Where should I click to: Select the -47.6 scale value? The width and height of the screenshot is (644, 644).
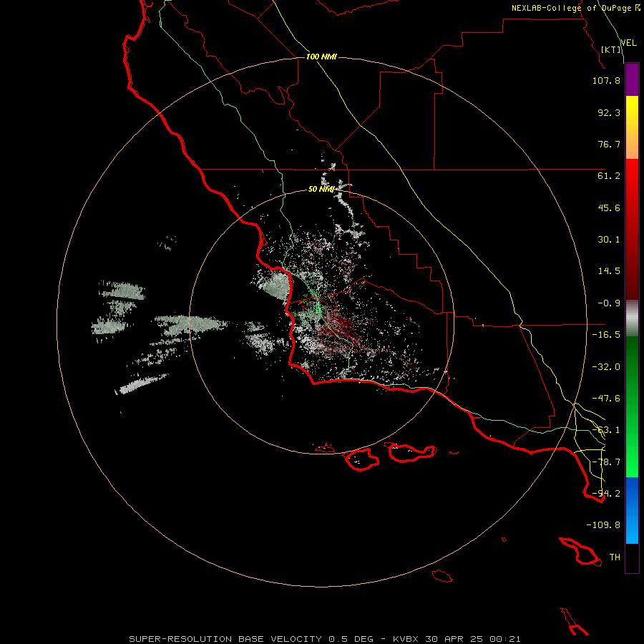(606, 399)
